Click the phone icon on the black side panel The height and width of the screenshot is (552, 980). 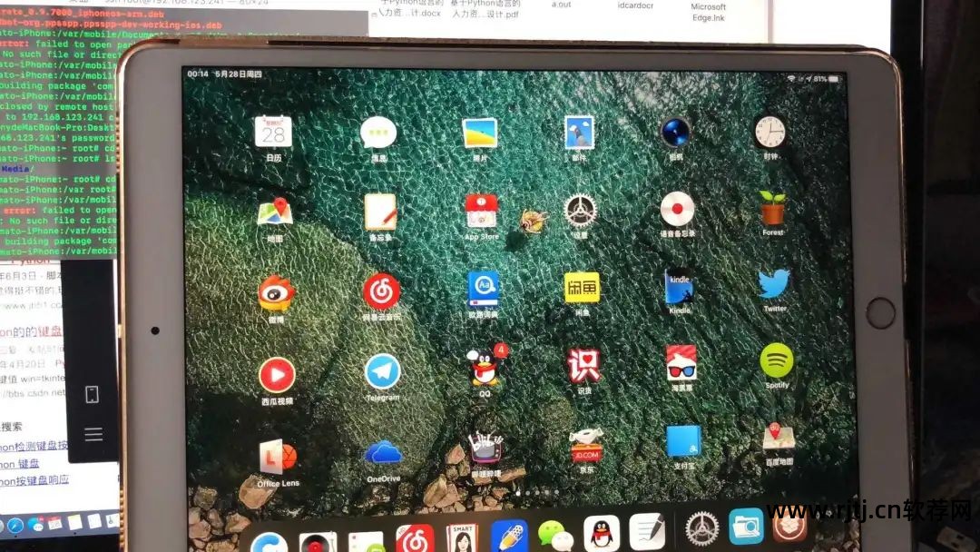(93, 394)
